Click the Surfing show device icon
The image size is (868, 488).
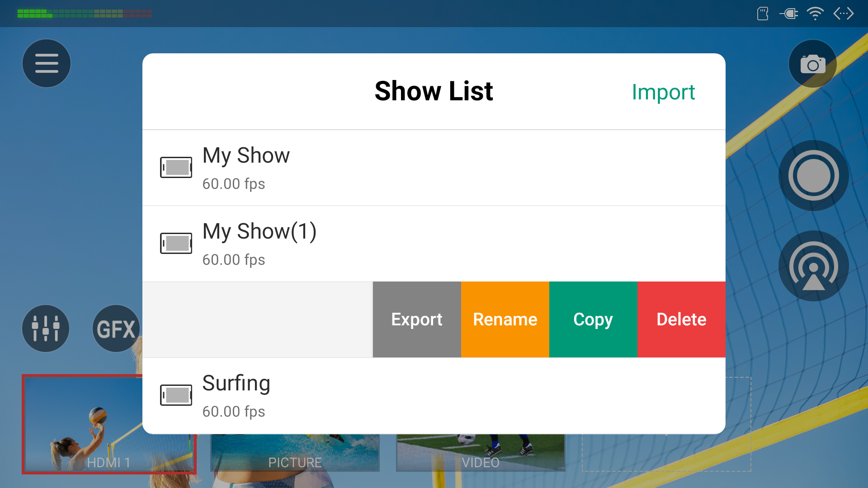[x=176, y=395]
